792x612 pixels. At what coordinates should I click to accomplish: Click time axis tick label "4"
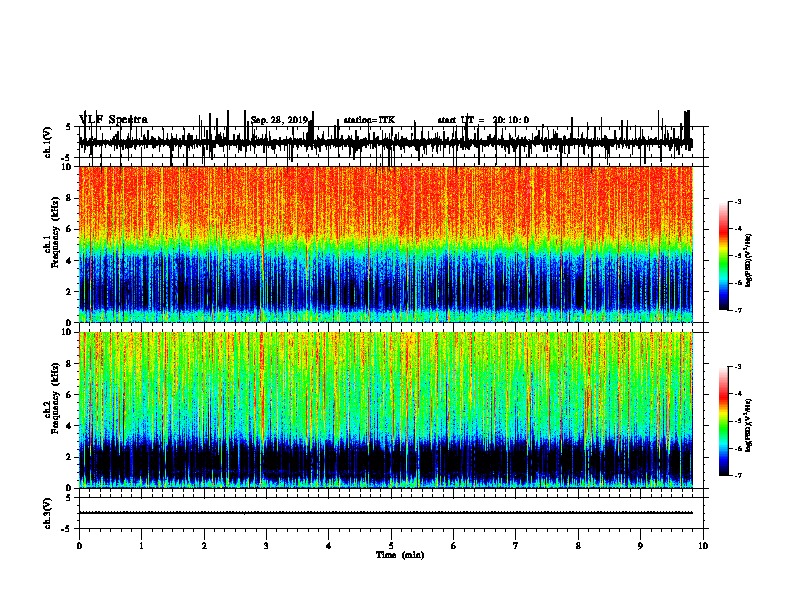pyautogui.click(x=329, y=546)
